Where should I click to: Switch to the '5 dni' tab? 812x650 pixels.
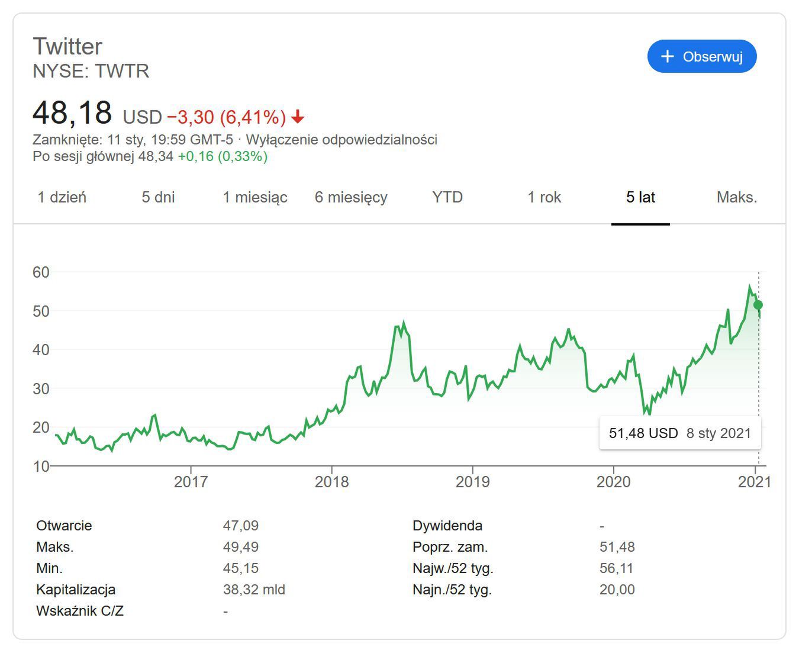[158, 198]
